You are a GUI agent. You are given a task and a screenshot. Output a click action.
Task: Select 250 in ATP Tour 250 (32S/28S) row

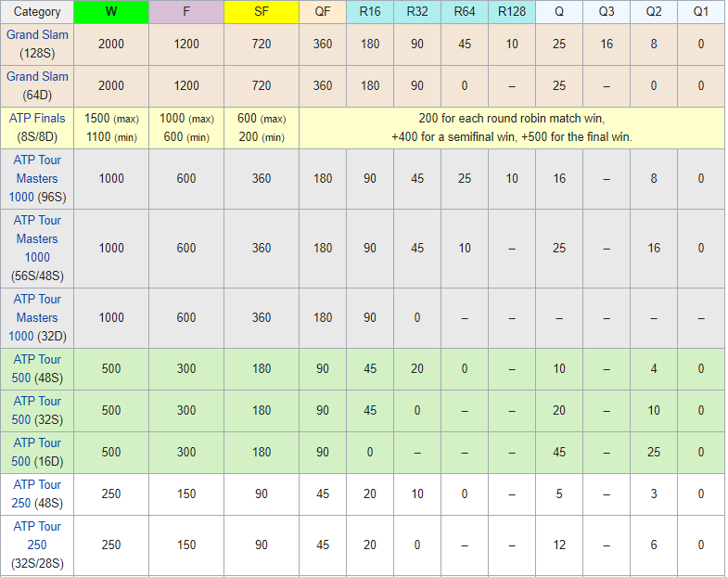(111, 545)
